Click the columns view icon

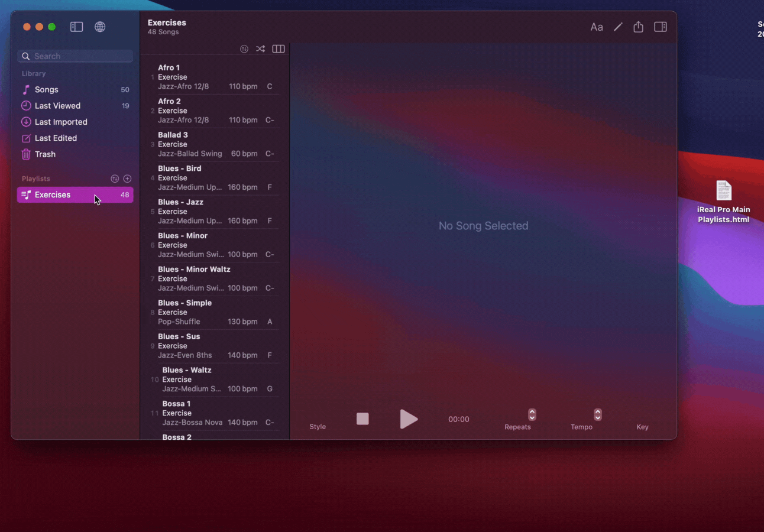[279, 49]
